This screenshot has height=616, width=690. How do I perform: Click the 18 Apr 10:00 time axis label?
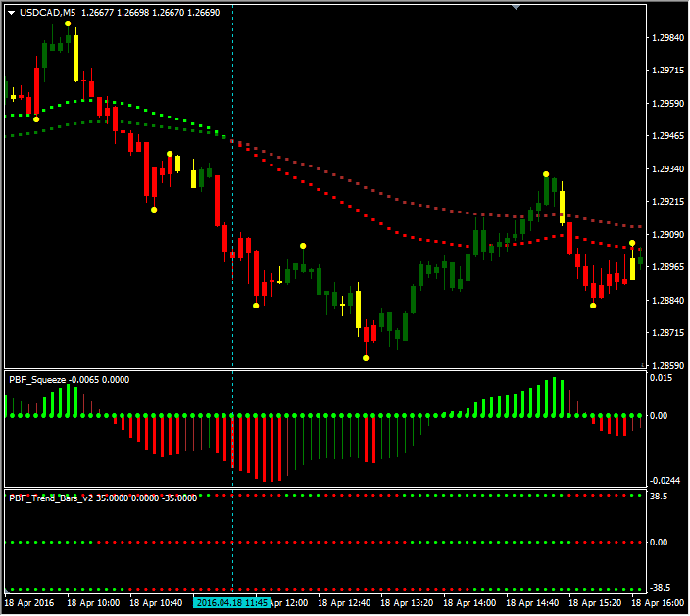click(x=93, y=603)
